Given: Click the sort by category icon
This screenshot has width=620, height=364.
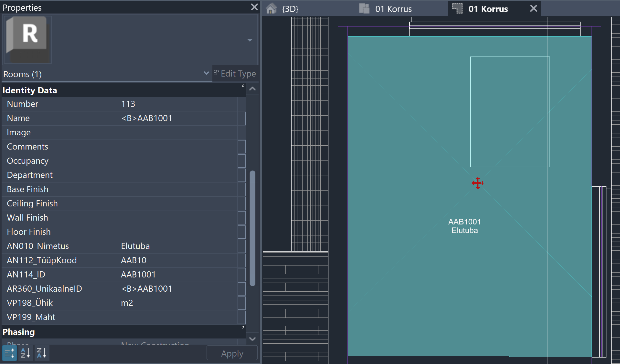Looking at the screenshot, I should click(x=9, y=353).
